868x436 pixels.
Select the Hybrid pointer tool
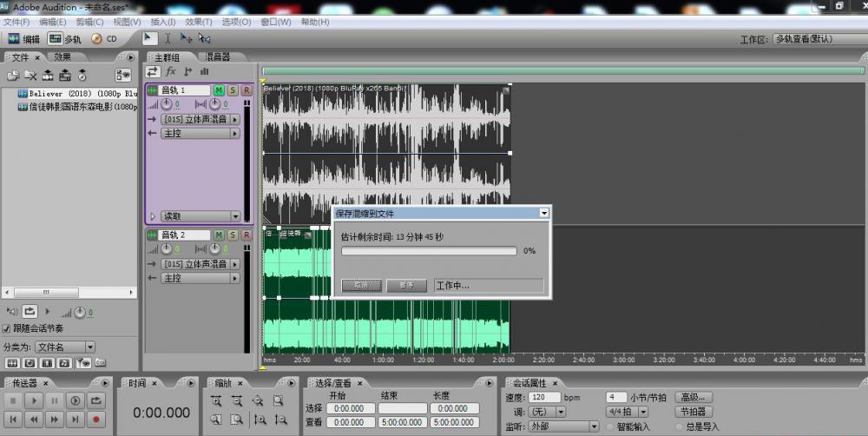(148, 38)
